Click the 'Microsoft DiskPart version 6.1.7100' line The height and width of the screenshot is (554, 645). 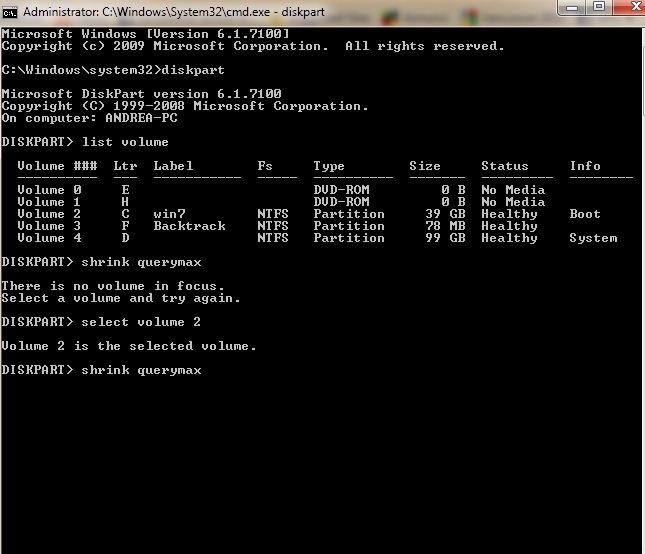coord(142,94)
